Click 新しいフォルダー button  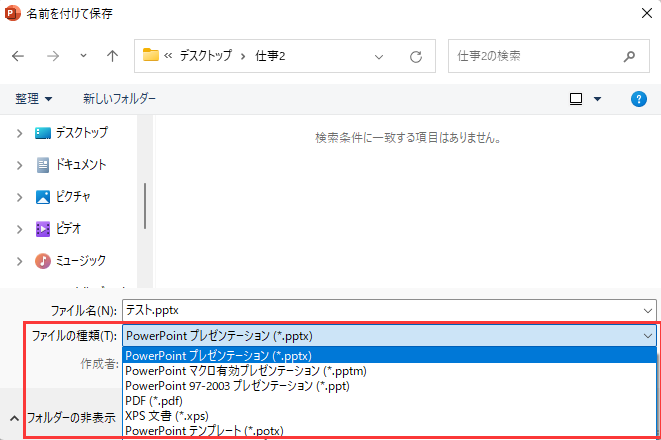point(119,99)
